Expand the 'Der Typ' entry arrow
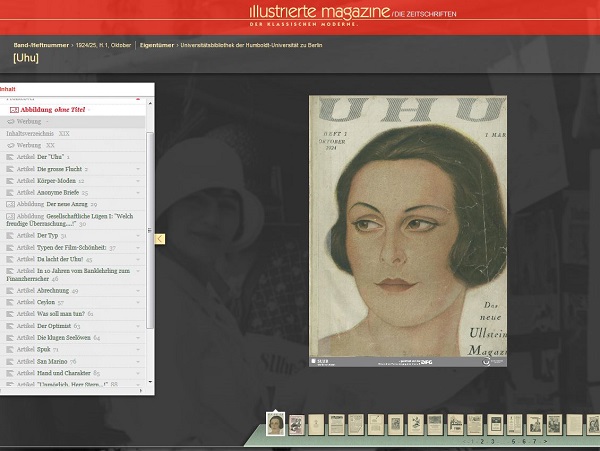Viewport: 600px width, 451px height. (138, 236)
